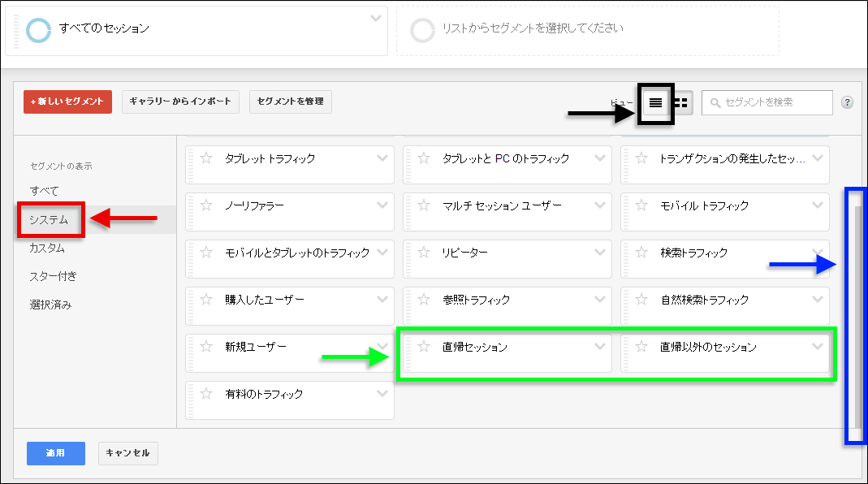Star the リピーター segment
Screen dimensions: 868x484
tap(423, 253)
